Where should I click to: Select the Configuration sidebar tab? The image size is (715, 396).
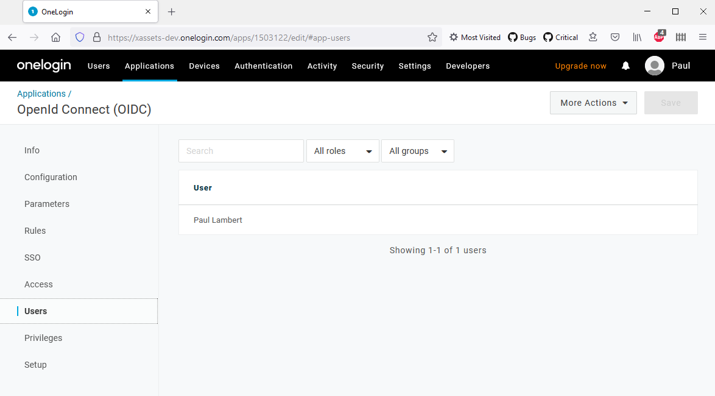coord(51,177)
